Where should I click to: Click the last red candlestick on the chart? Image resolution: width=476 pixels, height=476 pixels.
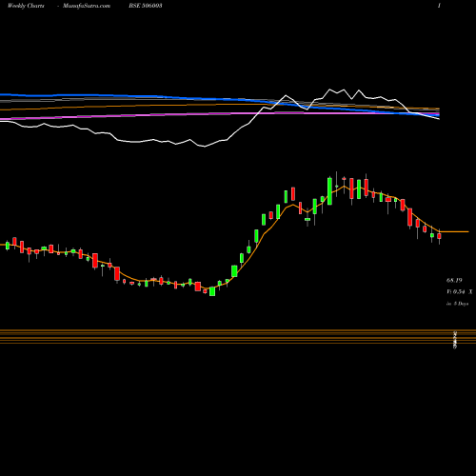439,236
